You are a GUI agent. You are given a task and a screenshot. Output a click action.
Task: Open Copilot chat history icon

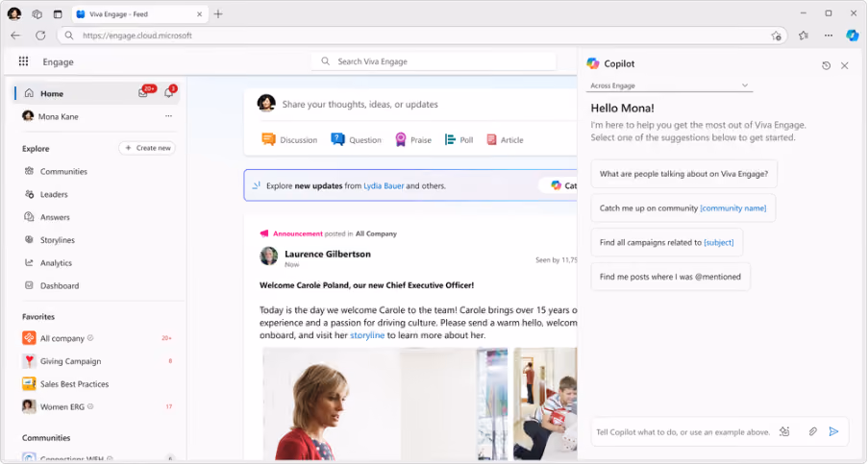pyautogui.click(x=826, y=66)
